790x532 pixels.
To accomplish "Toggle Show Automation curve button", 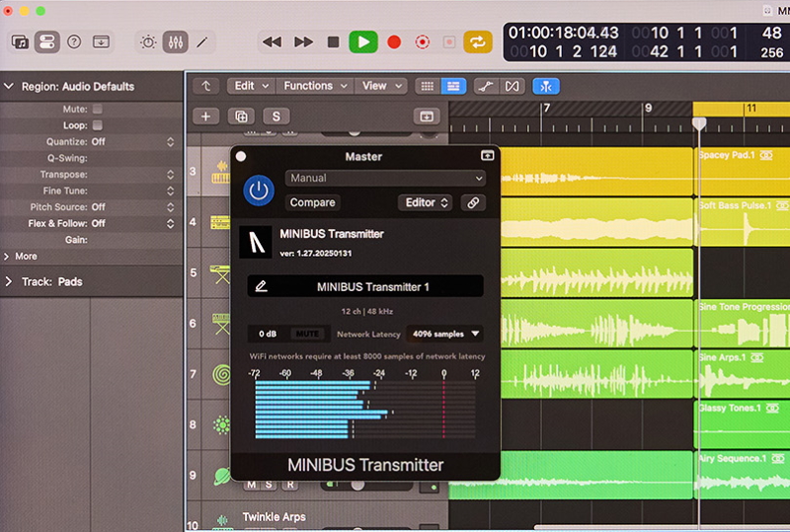I will click(486, 87).
